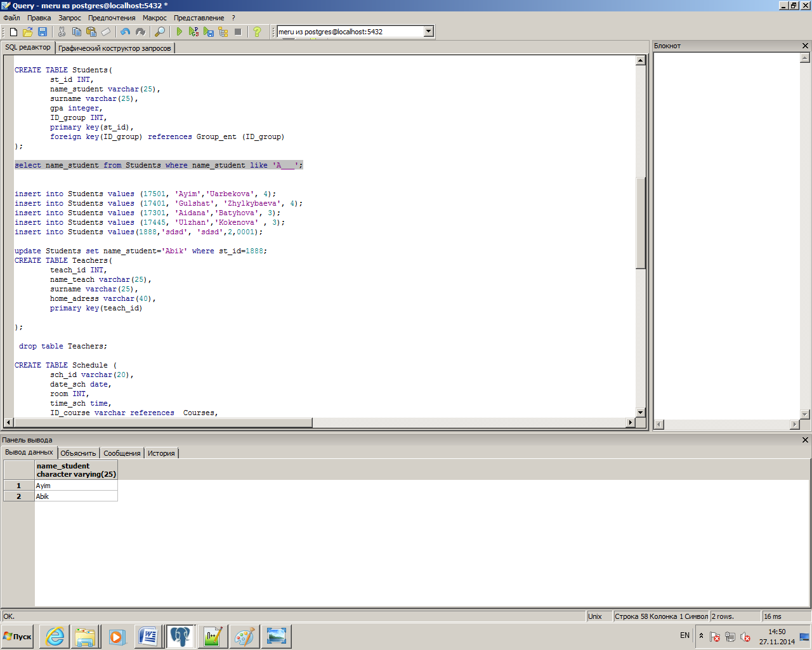Open the Запрос menu
Viewport: 812px width, 650px height.
pyautogui.click(x=70, y=18)
